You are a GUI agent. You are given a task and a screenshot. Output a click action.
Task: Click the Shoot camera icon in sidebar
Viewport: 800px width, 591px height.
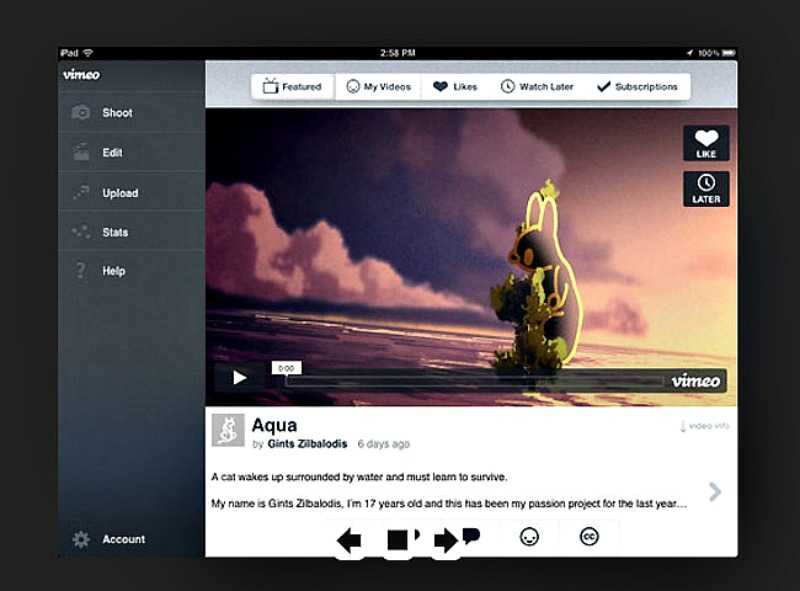[81, 113]
